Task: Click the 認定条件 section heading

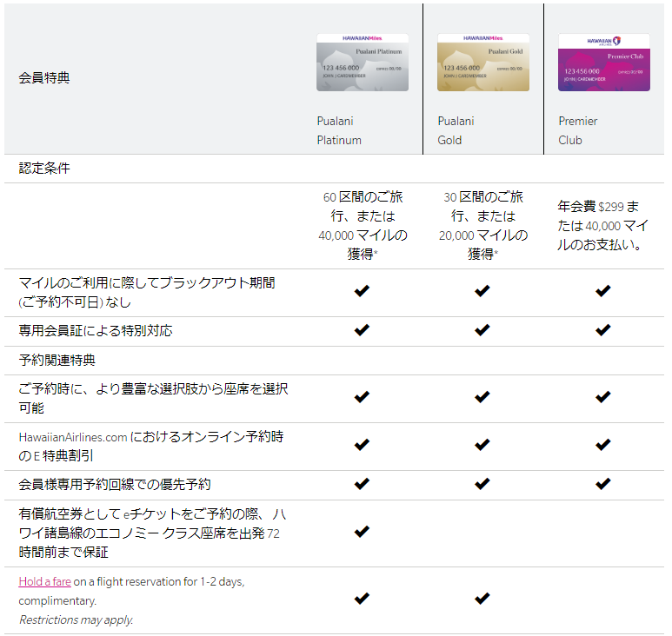Action: (x=44, y=168)
